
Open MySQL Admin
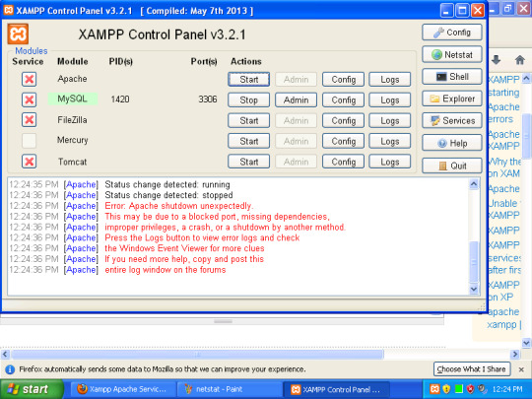296,100
